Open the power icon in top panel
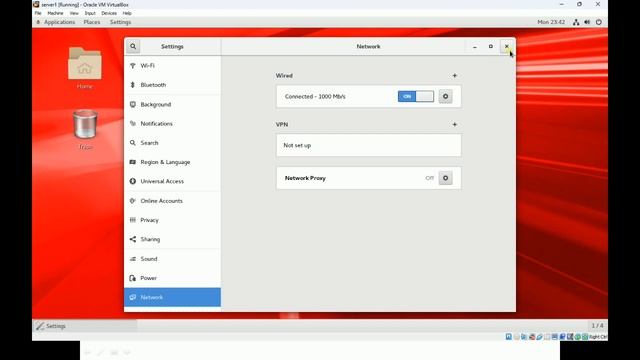640x360 pixels. tap(599, 22)
